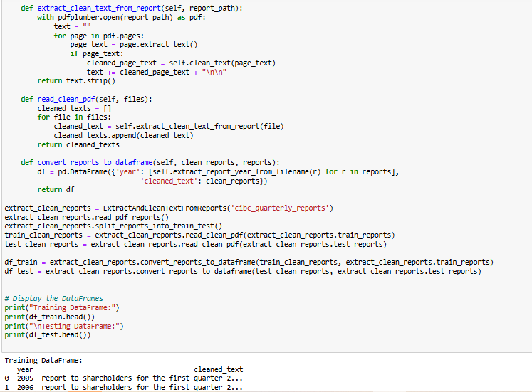Click the 'Training DataFrame:' output heading
This screenshot has width=532, height=392.
(x=43, y=360)
